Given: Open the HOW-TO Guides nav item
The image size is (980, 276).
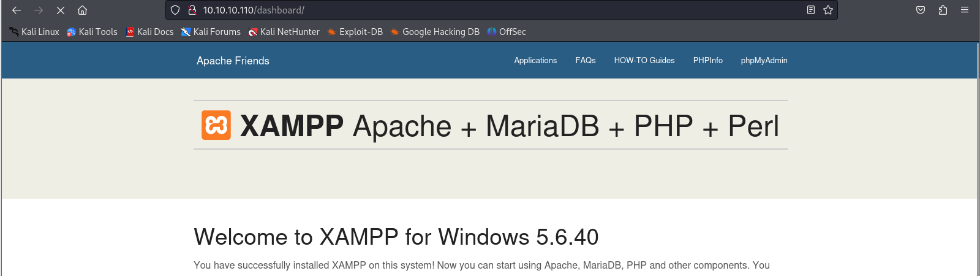Looking at the screenshot, I should (x=644, y=61).
